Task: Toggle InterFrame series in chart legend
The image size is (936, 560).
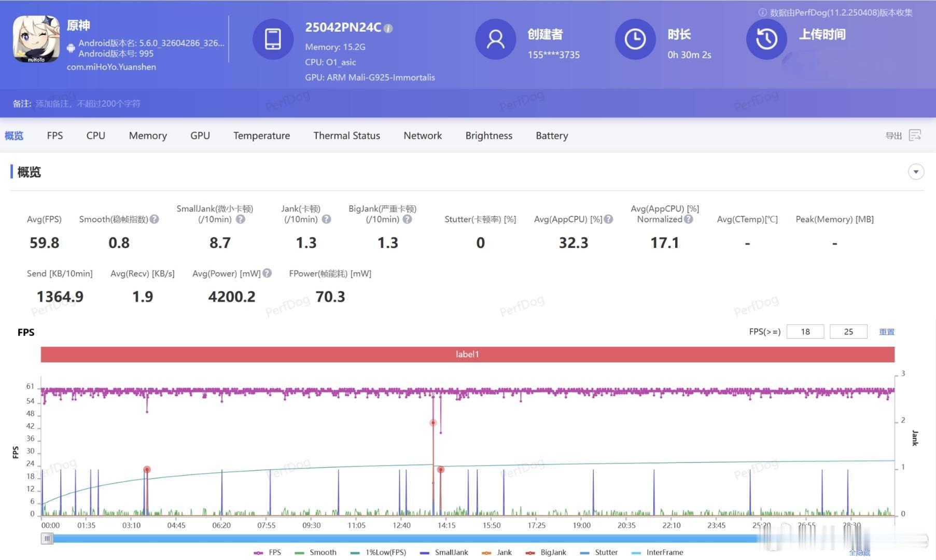Action: tap(657, 553)
